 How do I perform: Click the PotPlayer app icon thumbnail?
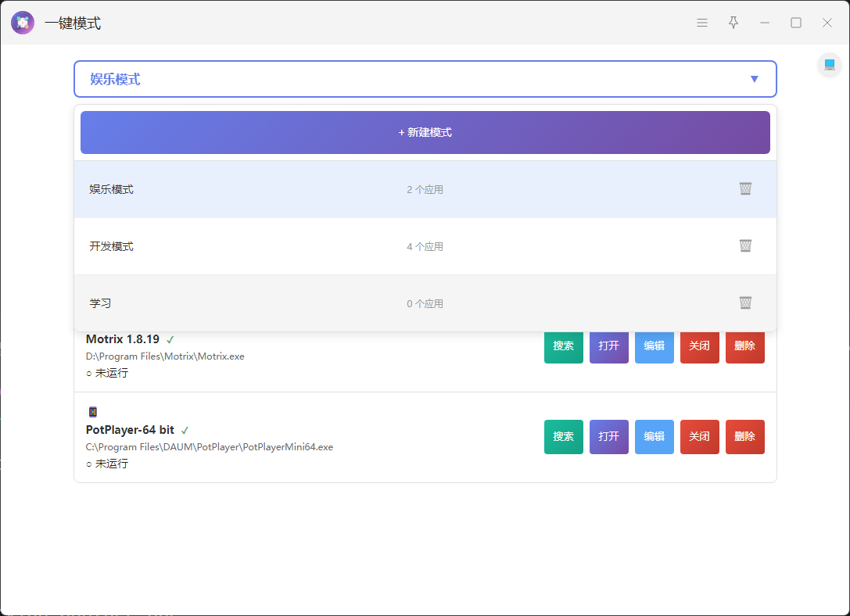[x=93, y=412]
